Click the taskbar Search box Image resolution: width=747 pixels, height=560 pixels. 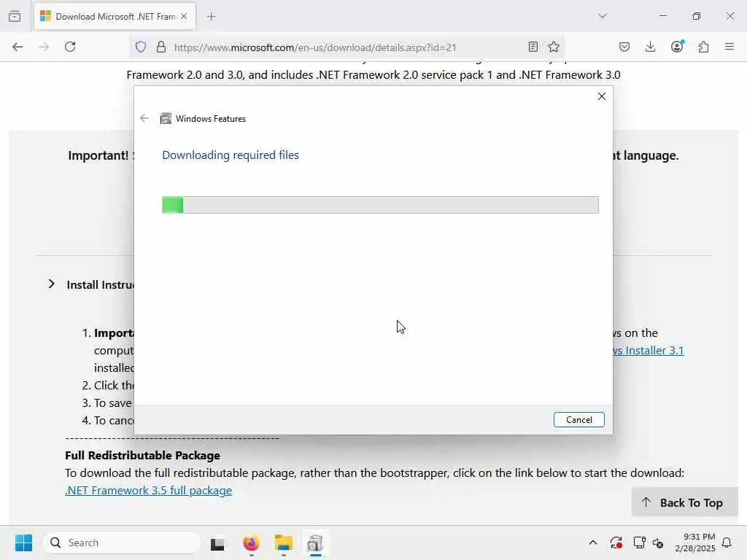[x=122, y=542]
